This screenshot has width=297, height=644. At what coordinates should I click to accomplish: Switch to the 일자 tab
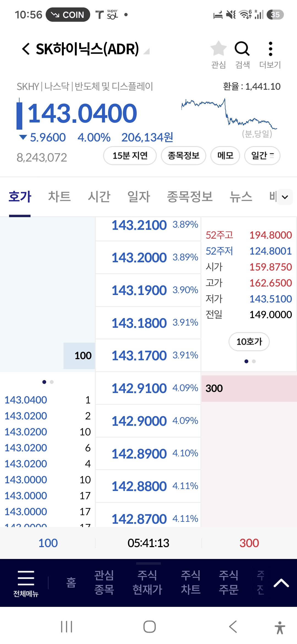pyautogui.click(x=139, y=197)
